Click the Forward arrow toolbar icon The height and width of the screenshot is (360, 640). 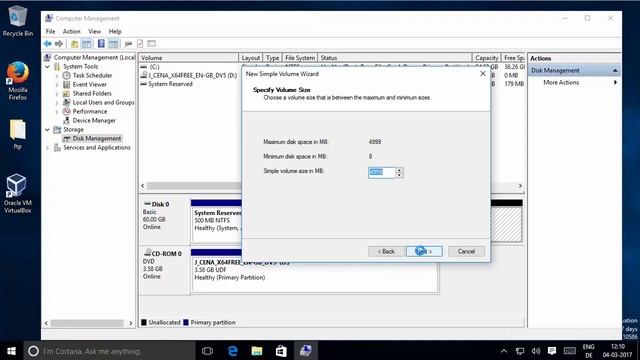coord(59,44)
